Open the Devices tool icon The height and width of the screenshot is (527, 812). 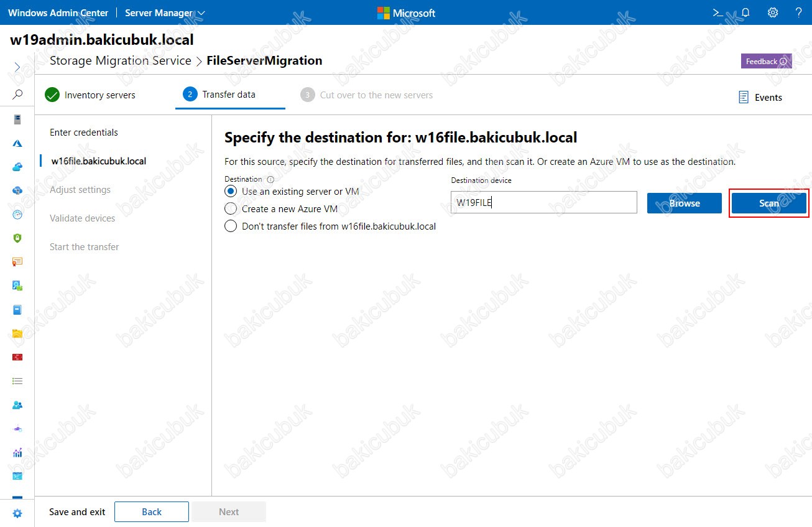tap(17, 286)
